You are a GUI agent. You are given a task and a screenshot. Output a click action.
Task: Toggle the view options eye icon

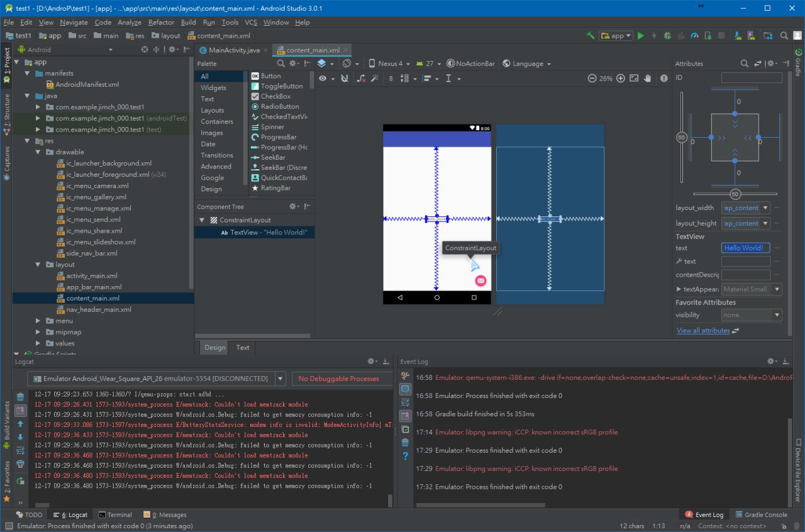coord(323,79)
